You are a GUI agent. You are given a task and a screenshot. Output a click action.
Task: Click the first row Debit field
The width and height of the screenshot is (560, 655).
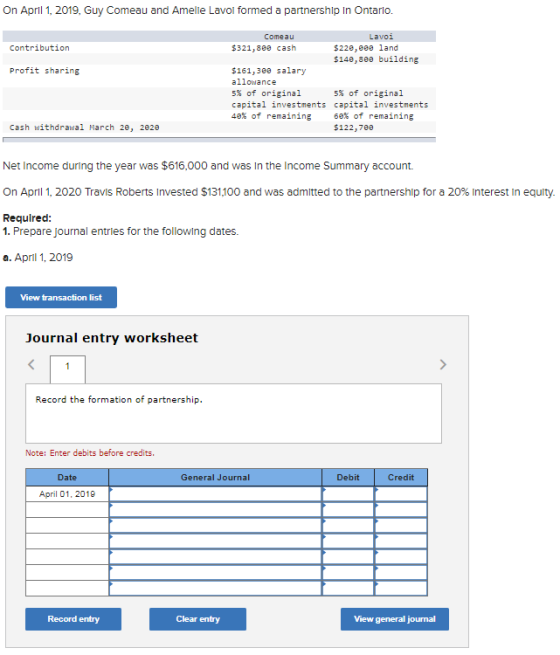[x=348, y=494]
